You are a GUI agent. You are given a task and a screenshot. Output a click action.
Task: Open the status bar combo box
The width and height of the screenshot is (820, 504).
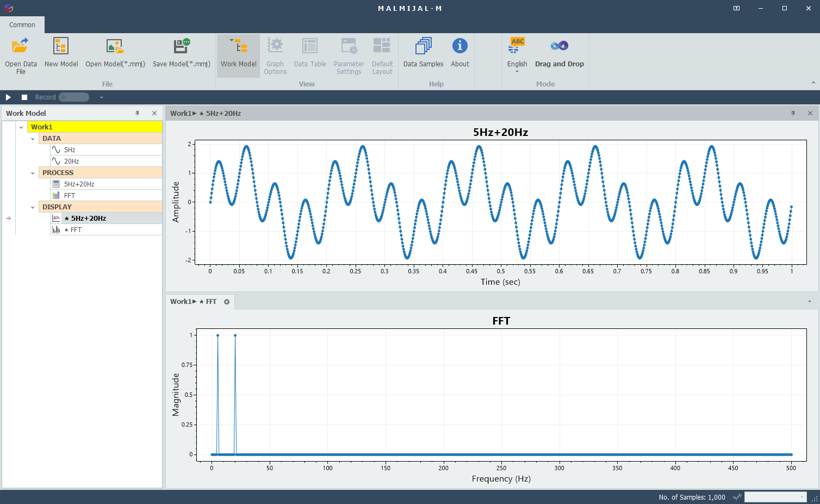[x=775, y=497]
